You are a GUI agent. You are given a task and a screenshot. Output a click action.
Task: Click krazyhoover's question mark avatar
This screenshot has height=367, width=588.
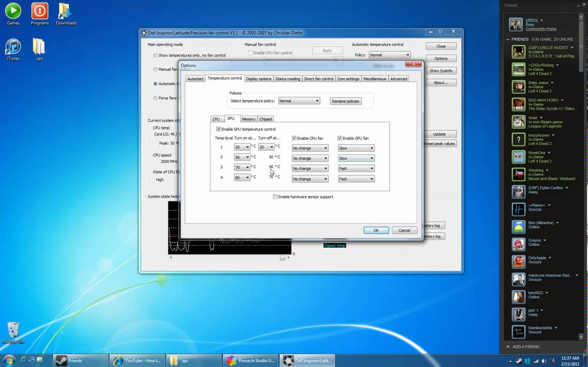point(519,139)
